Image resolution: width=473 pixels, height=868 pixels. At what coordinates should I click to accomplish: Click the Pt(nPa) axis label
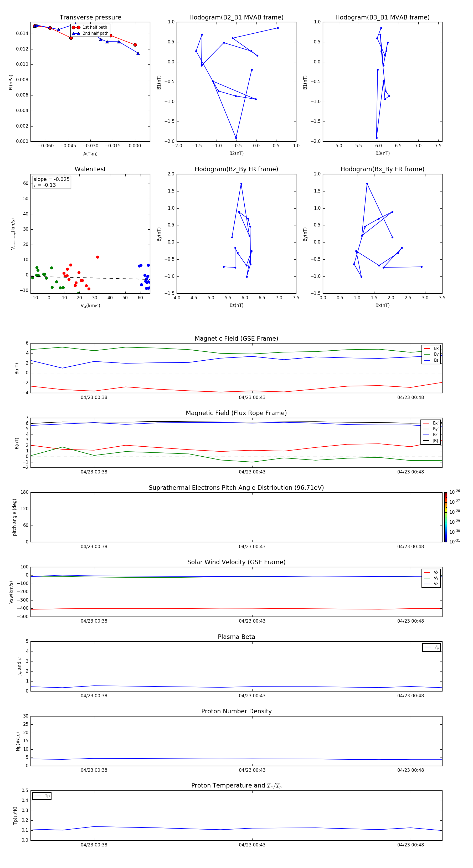11,82
